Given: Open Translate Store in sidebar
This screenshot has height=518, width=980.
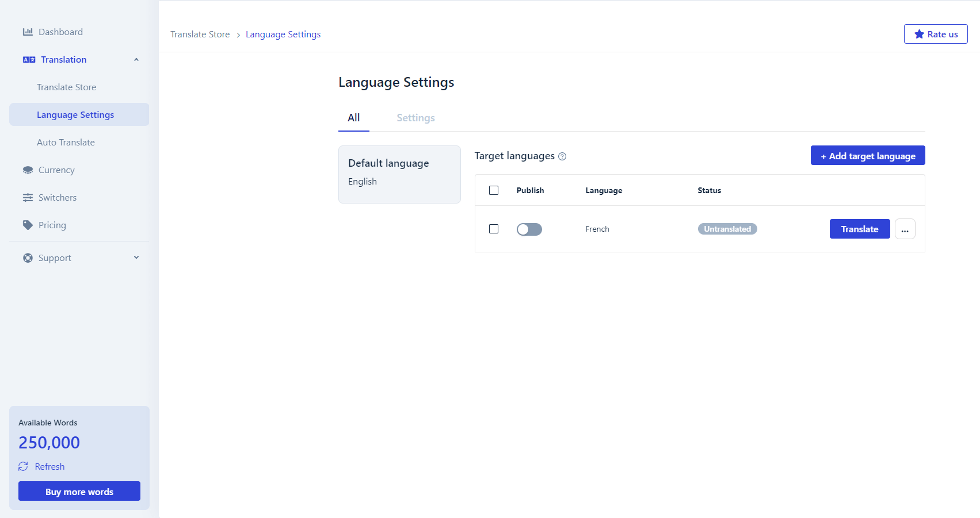Looking at the screenshot, I should coord(79,87).
